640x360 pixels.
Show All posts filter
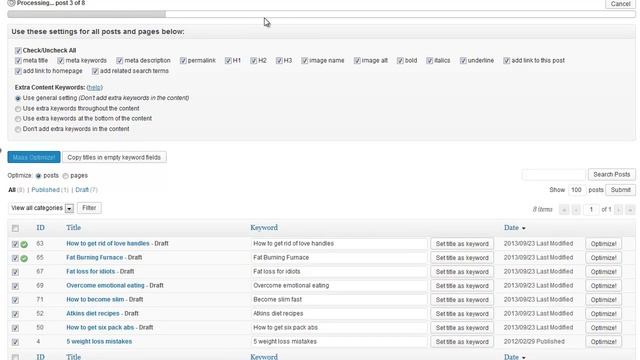pos(12,190)
